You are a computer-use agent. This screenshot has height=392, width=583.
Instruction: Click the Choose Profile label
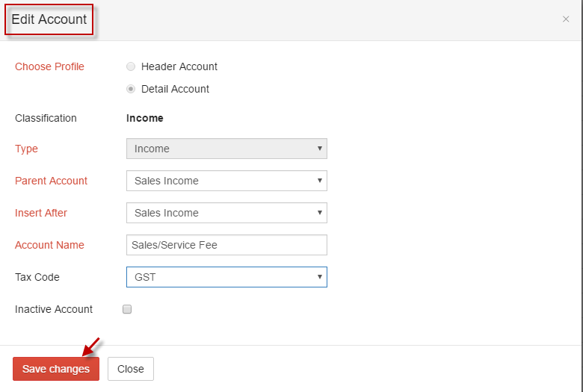(x=49, y=66)
